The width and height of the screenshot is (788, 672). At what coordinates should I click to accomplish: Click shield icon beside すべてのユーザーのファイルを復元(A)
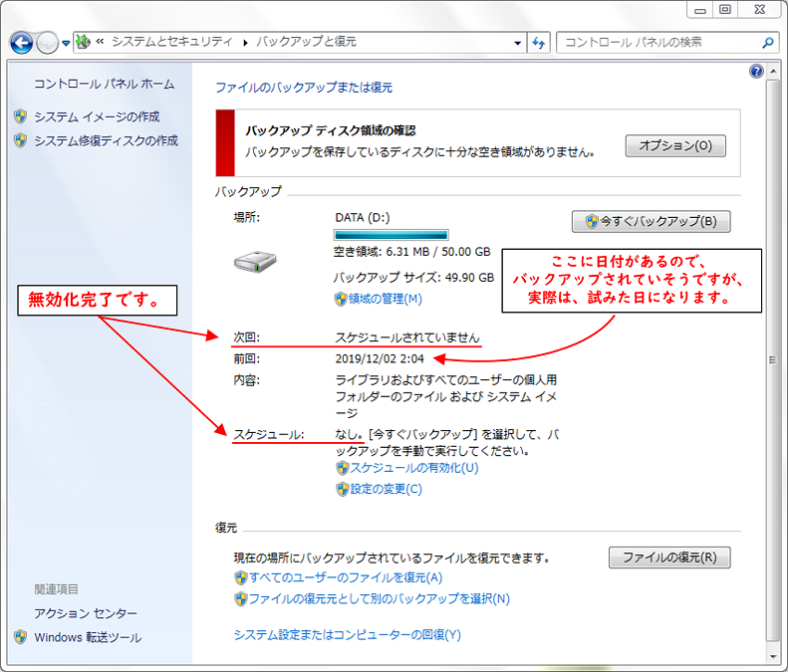coord(241,577)
